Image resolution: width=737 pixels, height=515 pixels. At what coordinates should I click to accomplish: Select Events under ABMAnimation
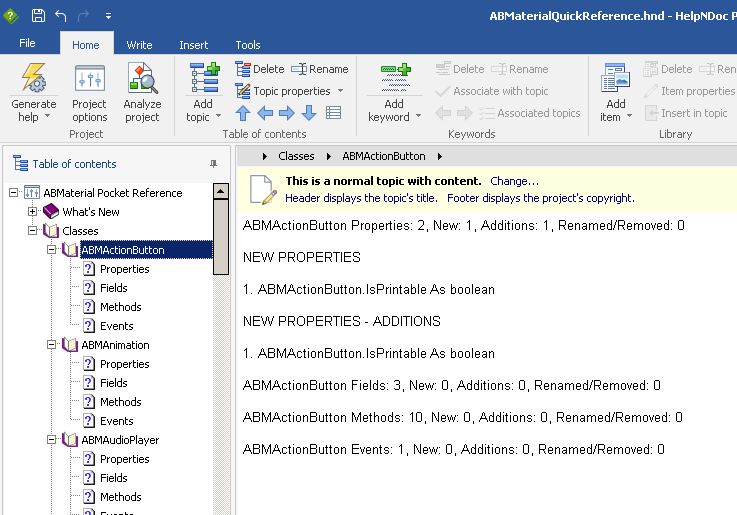[x=117, y=421]
